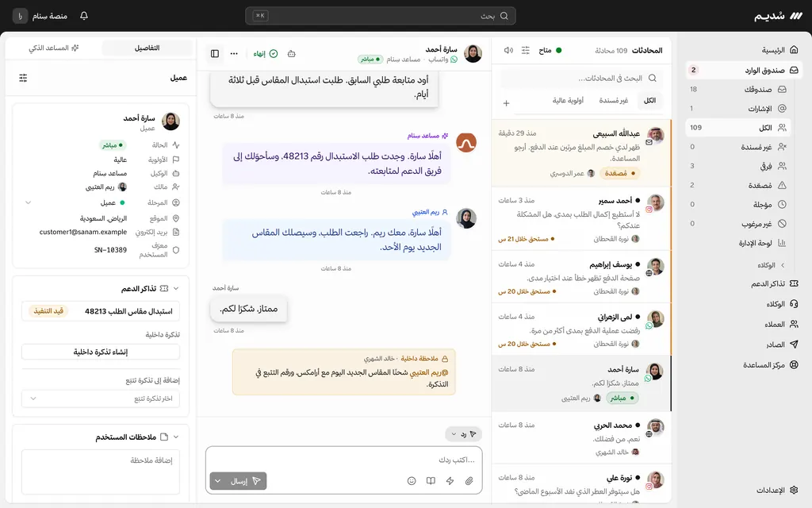812x508 pixels.
Task: Toggle متاح availability status
Action: [550, 50]
